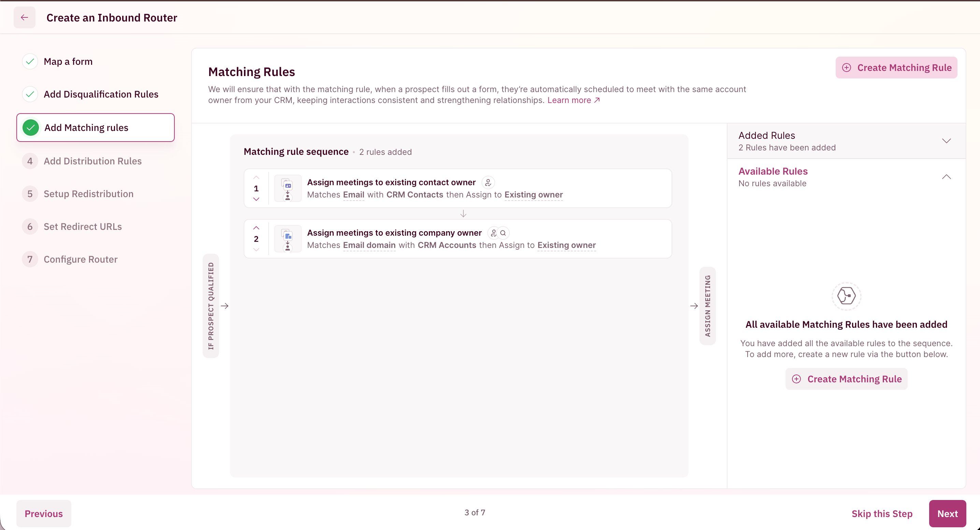Click the step 5 number circle
The height and width of the screenshot is (530, 980).
click(x=30, y=194)
